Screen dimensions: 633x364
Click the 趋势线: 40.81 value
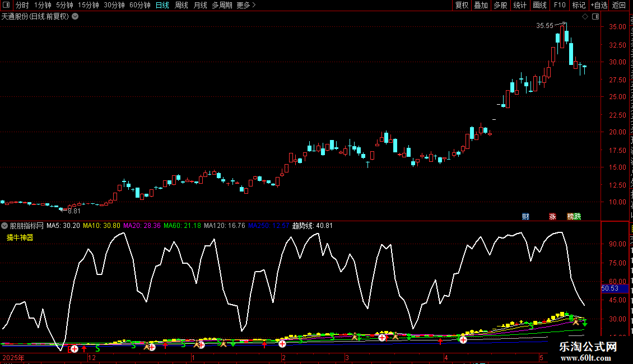(x=313, y=226)
